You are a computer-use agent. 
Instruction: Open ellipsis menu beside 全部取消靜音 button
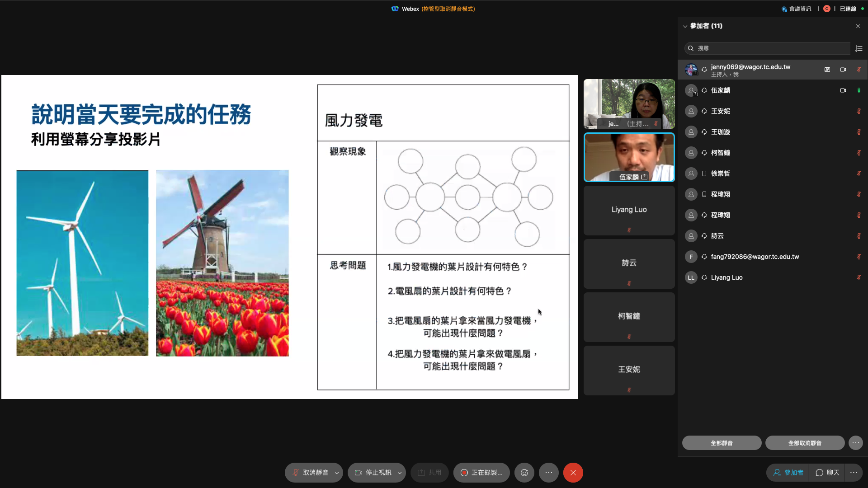point(856,443)
